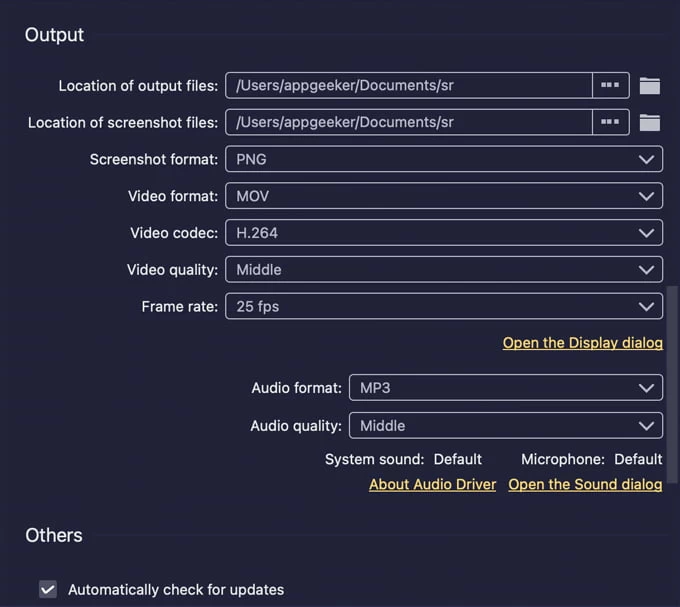Click the three-dots browse button for screenshot files
Screen dimensions: 680x607
click(x=611, y=123)
